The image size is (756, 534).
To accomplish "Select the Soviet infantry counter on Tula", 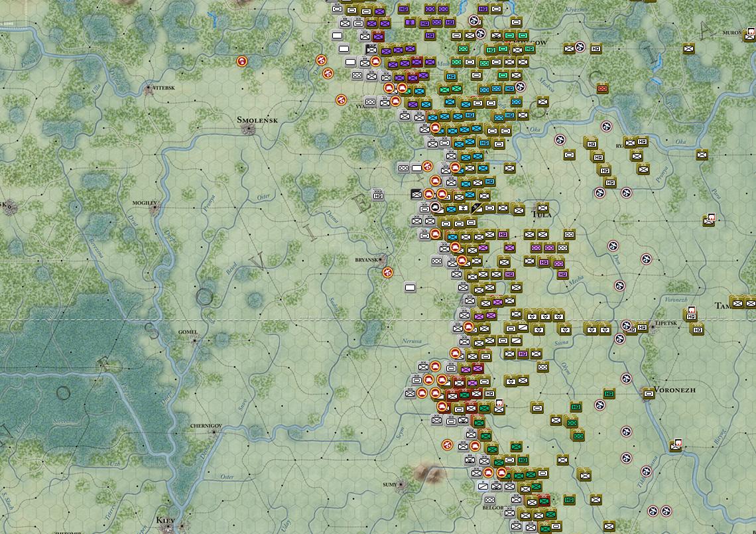I will click(x=543, y=208).
